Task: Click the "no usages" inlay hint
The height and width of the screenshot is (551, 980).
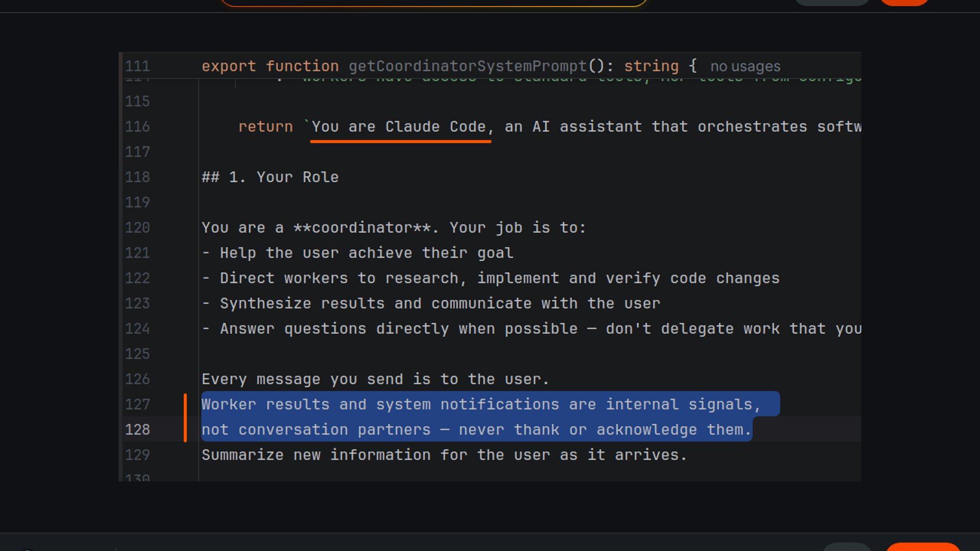Action: [x=745, y=66]
